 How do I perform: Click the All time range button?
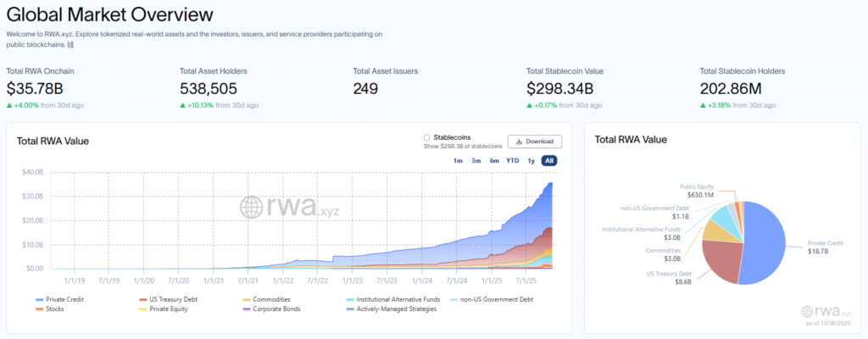(549, 160)
